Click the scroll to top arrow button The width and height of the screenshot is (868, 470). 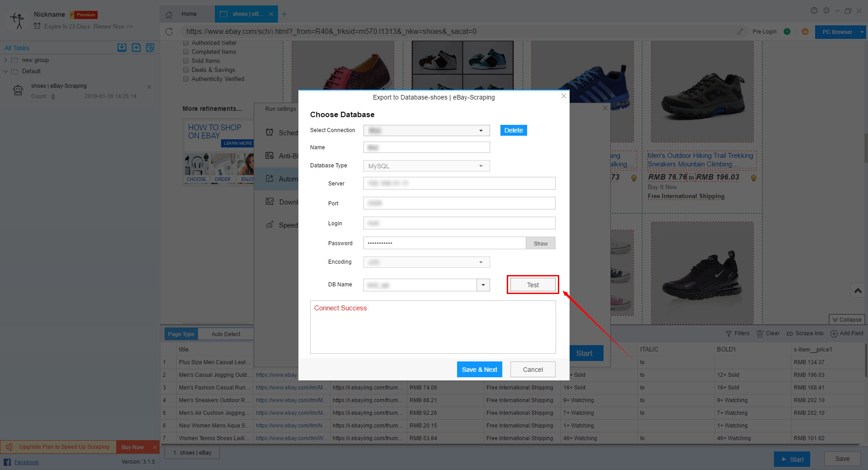pos(858,290)
